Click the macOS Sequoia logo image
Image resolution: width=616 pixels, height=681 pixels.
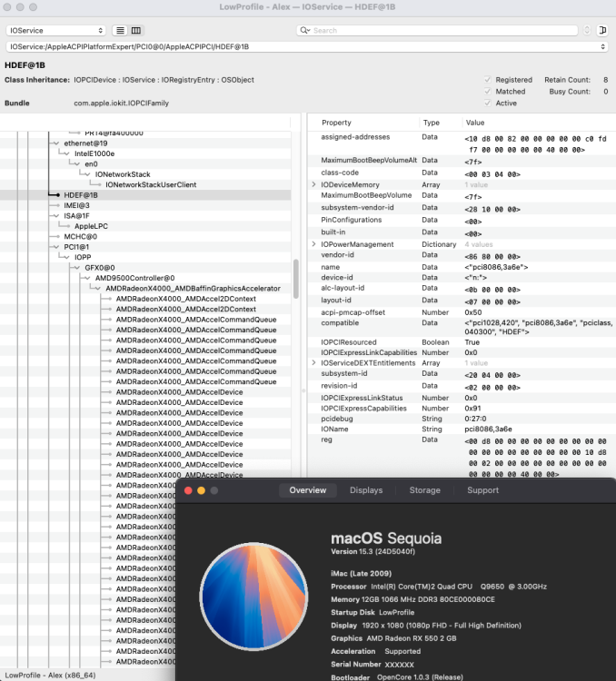[x=253, y=597]
